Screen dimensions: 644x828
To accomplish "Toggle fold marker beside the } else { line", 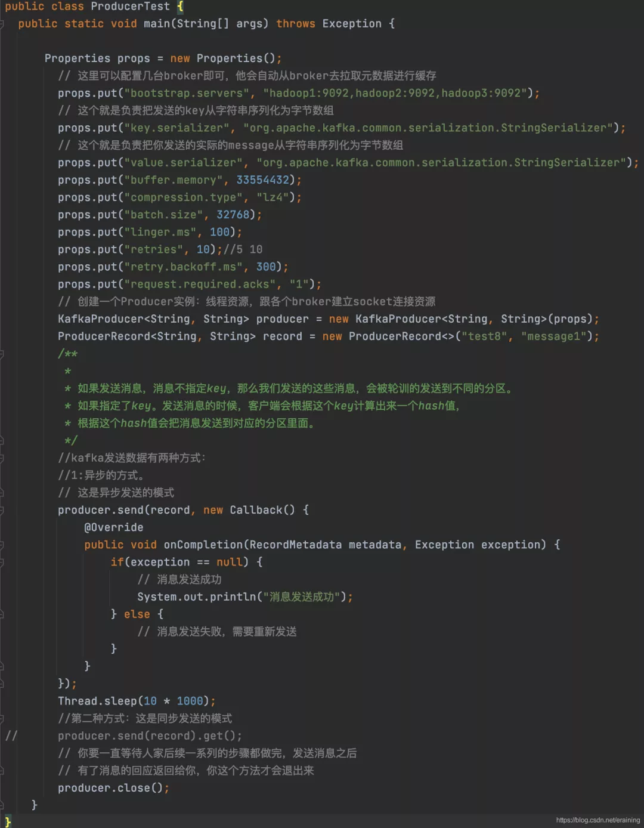I will pos(2,614).
